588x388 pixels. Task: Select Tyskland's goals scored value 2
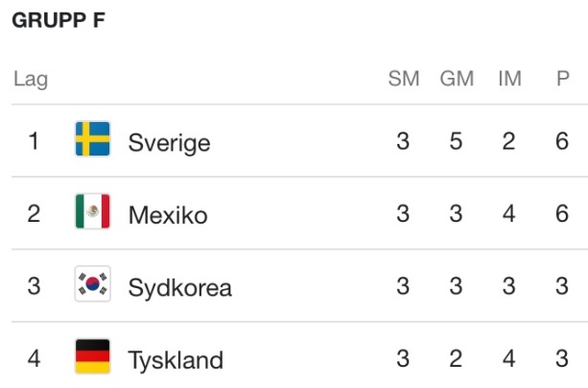pos(456,358)
